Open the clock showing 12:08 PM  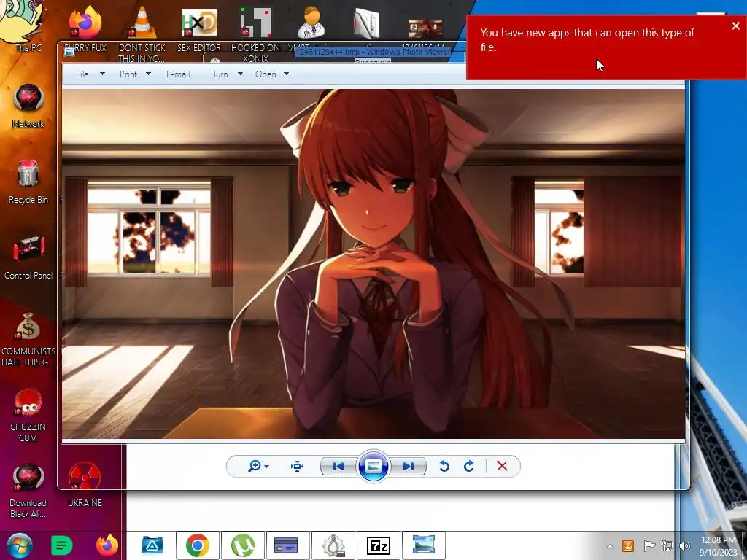point(719,546)
